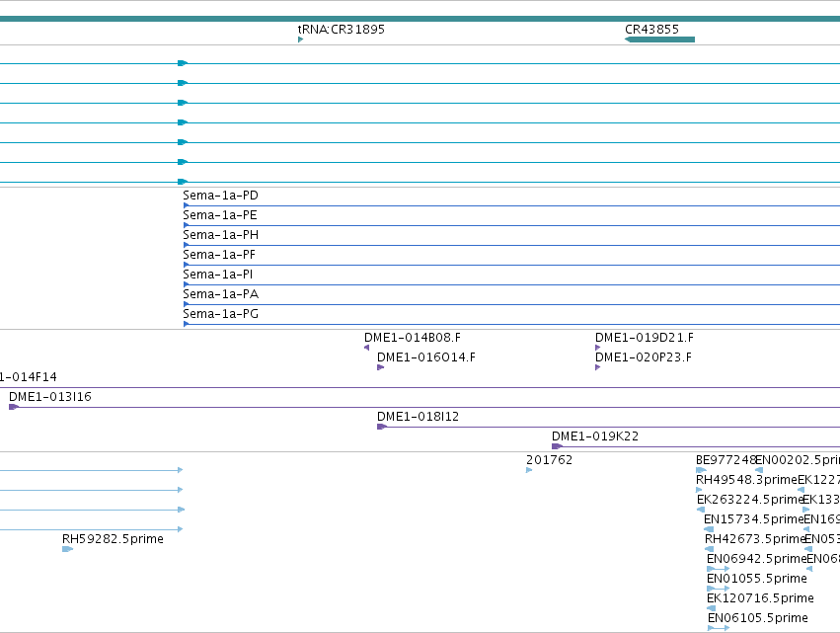840x633 pixels.
Task: Click the DME1-019D21.F label
Action: 644,338
